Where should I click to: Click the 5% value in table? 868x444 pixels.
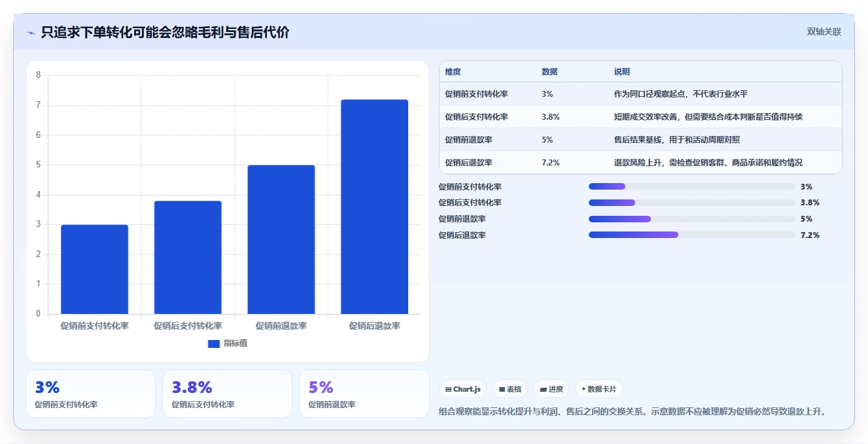(x=547, y=140)
